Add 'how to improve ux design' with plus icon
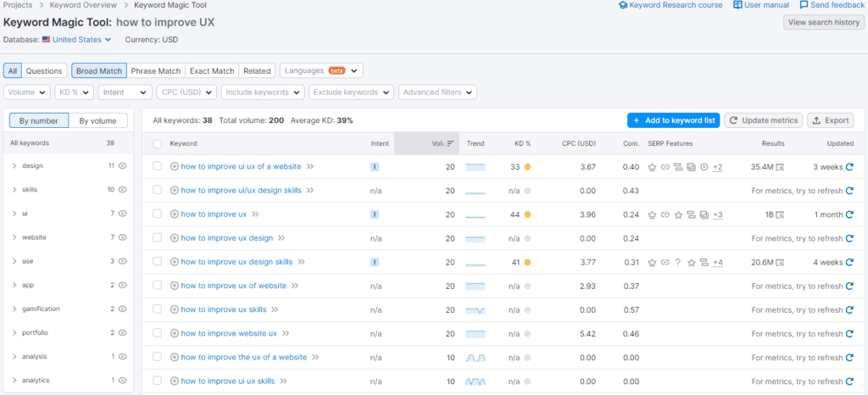Screen dimensions: 868x395 [x=175, y=238]
